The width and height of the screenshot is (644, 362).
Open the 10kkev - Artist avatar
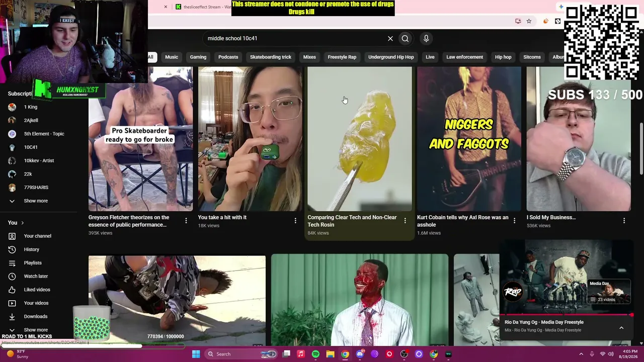point(12,160)
